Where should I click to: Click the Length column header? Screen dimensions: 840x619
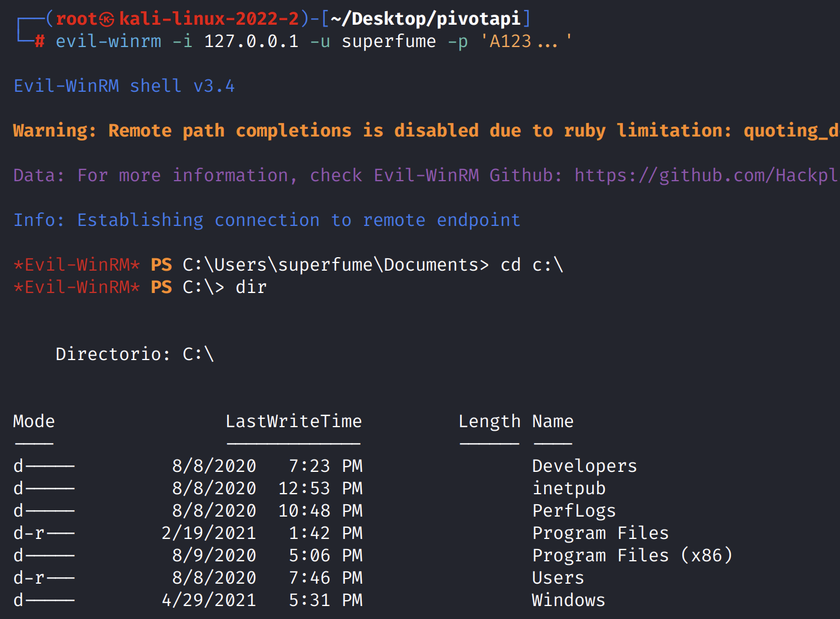[489, 421]
